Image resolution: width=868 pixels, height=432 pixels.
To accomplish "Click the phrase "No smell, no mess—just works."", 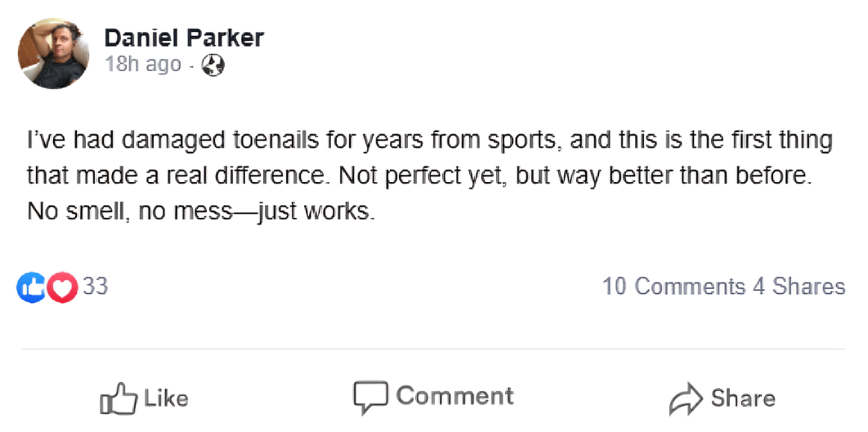I will [200, 211].
